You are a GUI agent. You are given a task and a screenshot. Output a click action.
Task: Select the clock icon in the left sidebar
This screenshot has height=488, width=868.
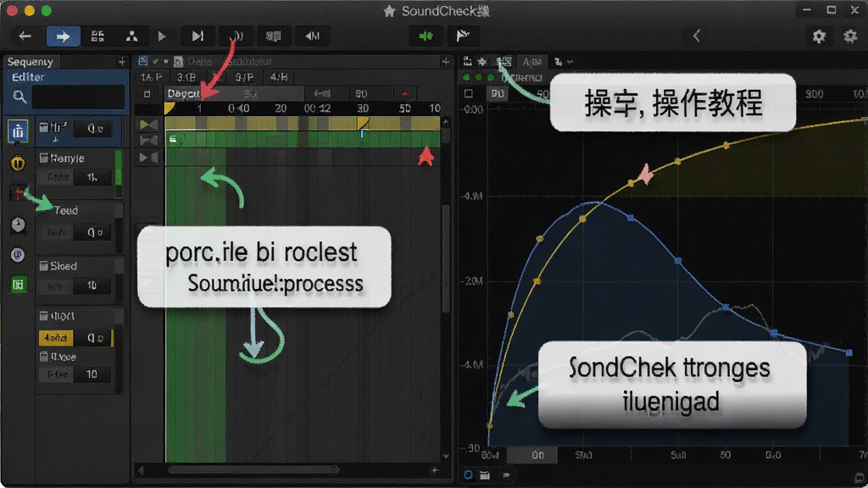pos(18,225)
